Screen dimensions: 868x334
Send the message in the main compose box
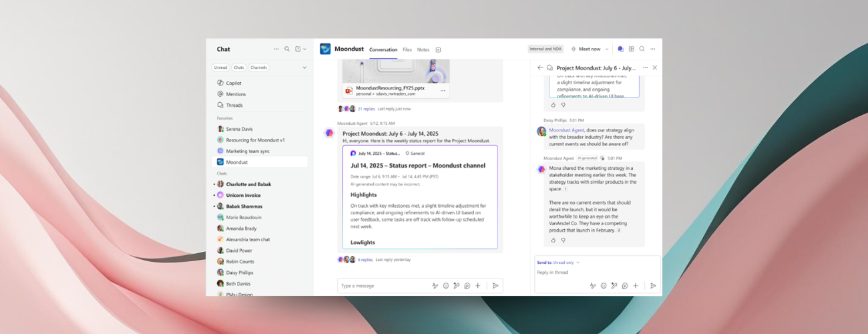click(495, 286)
